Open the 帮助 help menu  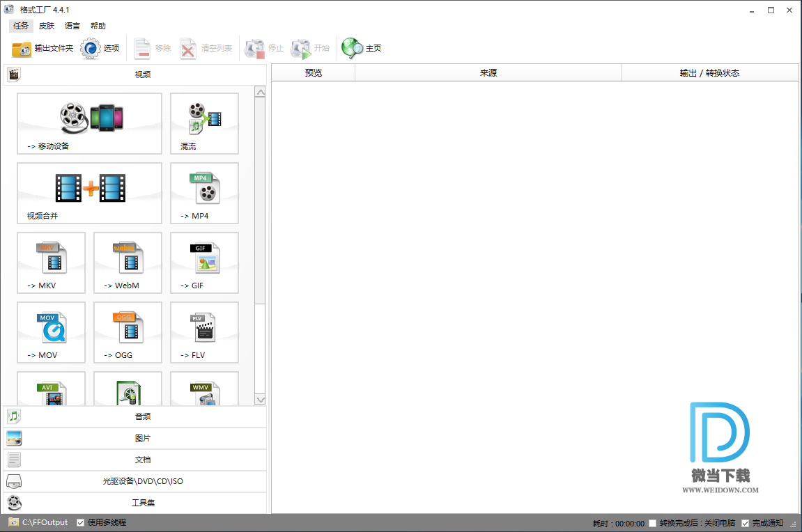click(98, 26)
